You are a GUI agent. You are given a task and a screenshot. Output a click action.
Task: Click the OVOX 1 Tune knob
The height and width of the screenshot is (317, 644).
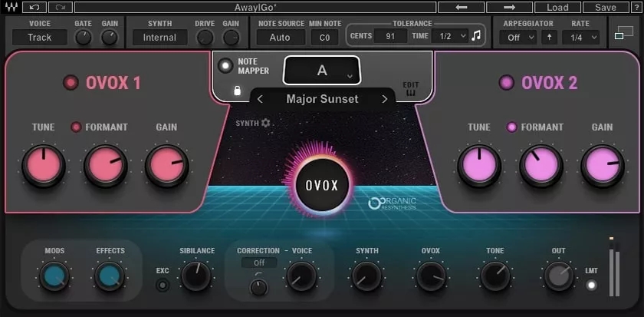[44, 165]
